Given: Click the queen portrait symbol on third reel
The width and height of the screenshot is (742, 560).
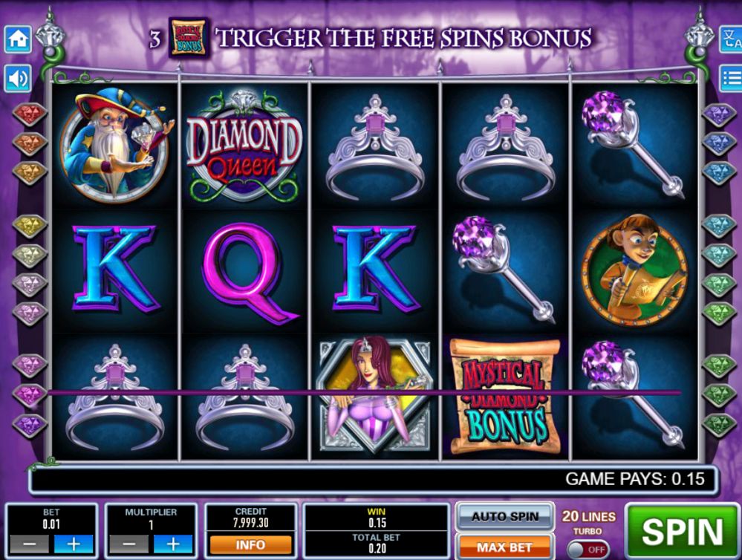Looking at the screenshot, I should coord(374,395).
